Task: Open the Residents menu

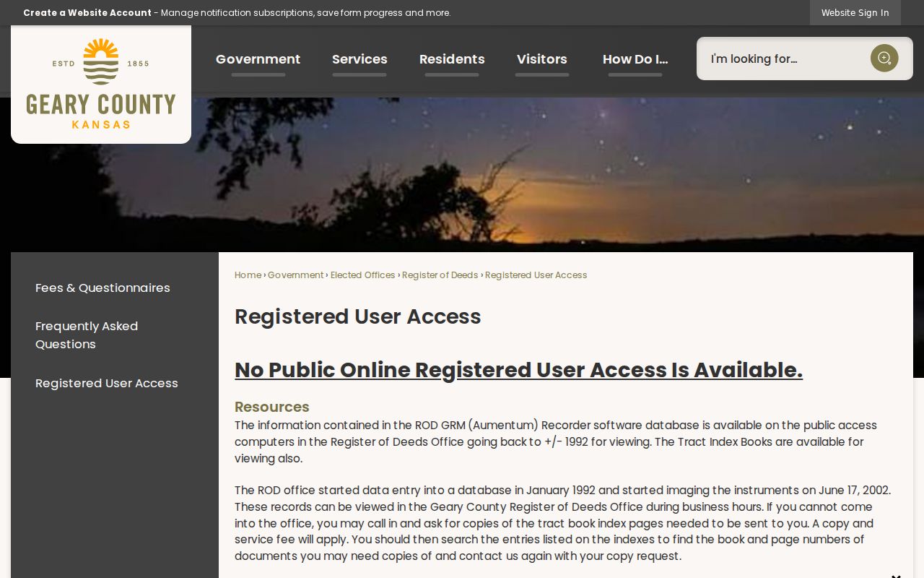Action: (452, 59)
